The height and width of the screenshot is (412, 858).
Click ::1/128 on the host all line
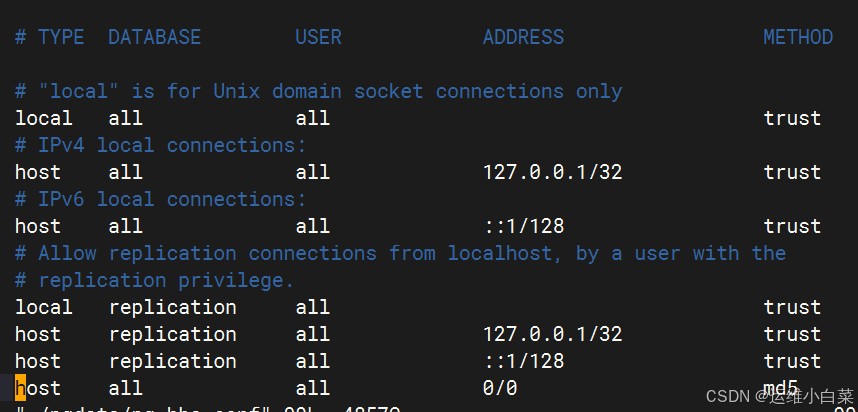click(523, 226)
